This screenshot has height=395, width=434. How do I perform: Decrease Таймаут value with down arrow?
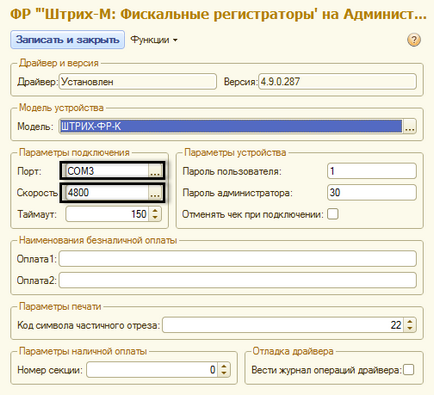tap(155, 217)
